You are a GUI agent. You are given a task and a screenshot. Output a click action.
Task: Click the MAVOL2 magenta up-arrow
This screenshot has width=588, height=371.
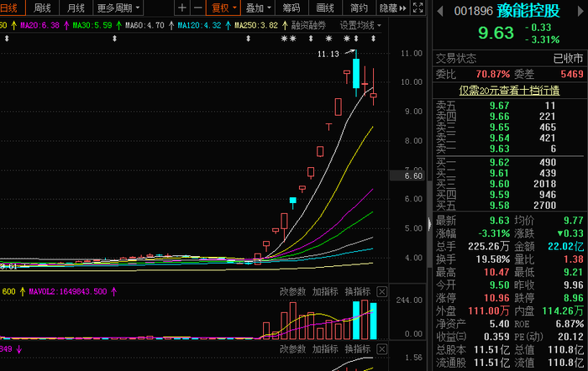point(114,291)
